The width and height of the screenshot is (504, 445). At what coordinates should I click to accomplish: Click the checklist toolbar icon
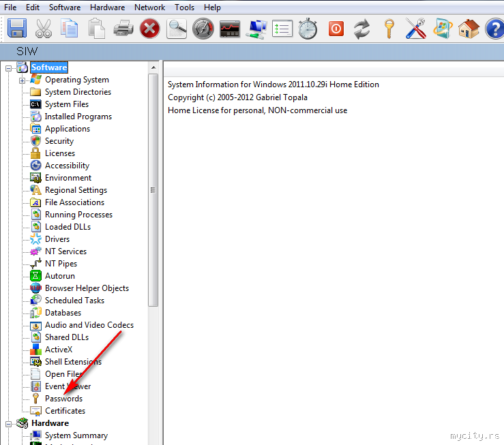(x=282, y=29)
